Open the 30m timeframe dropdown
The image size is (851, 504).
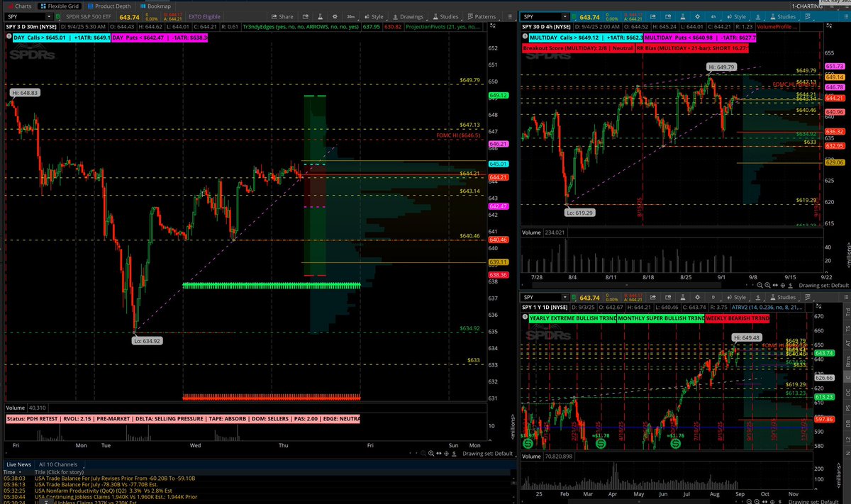pyautogui.click(x=352, y=17)
